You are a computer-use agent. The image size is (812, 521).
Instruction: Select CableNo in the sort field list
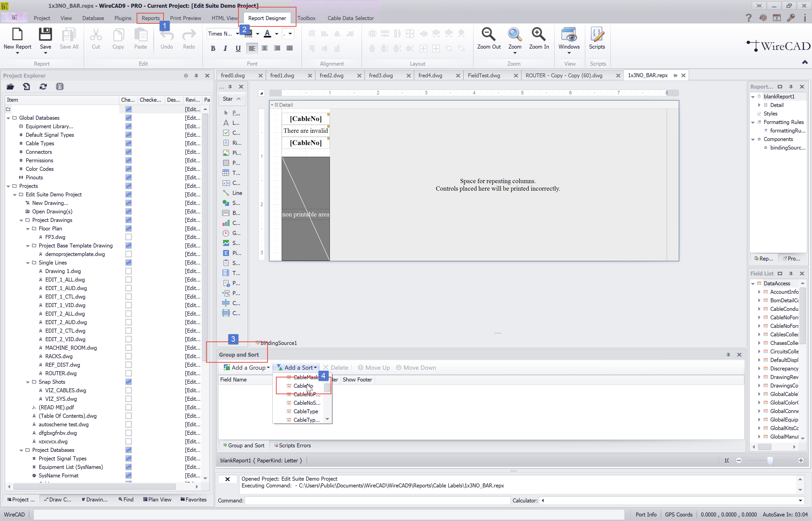click(303, 386)
